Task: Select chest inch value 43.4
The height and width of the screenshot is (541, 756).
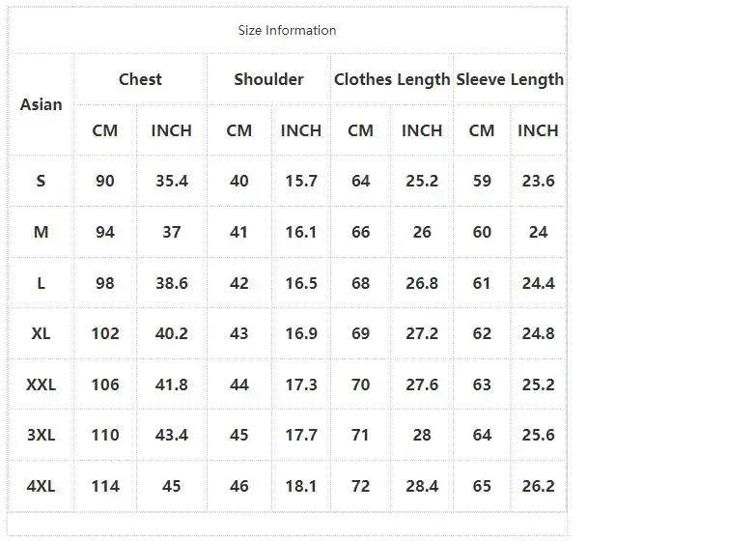Action: click(172, 435)
